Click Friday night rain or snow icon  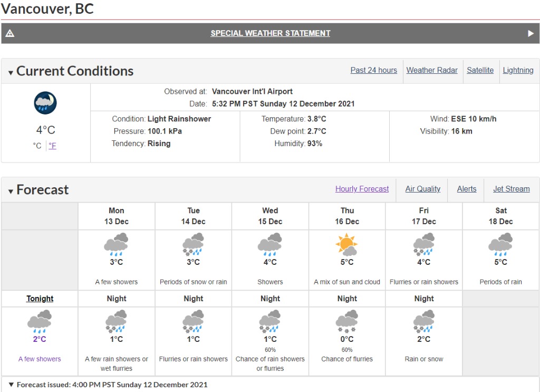[423, 321]
